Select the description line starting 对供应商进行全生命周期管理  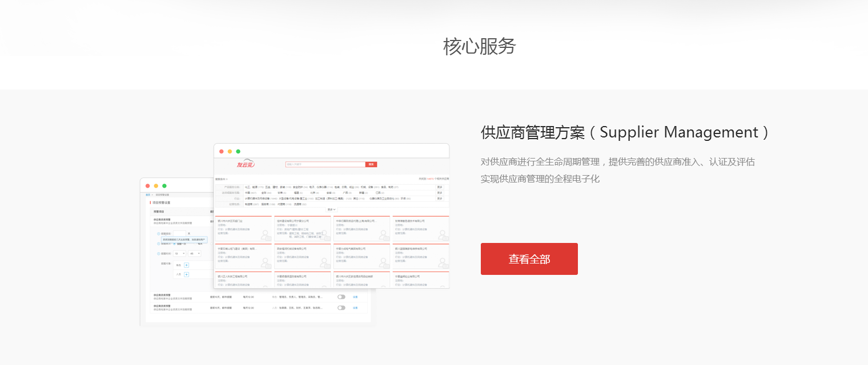point(618,161)
